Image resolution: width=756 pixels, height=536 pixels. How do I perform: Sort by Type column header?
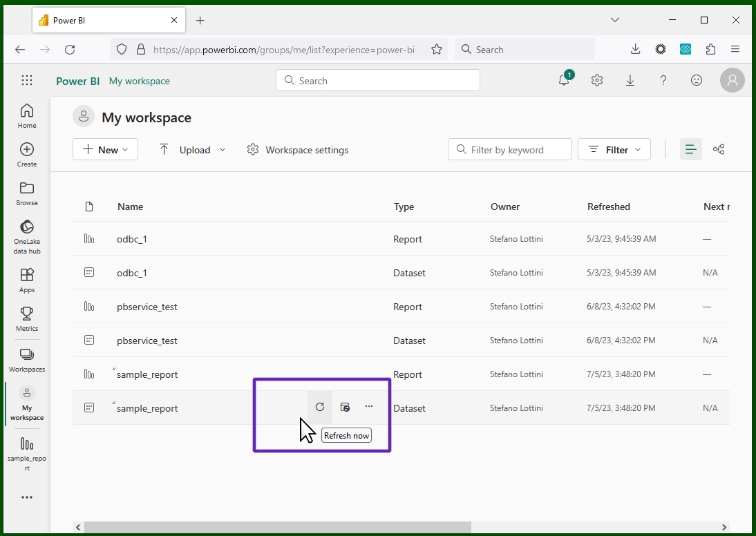(404, 207)
